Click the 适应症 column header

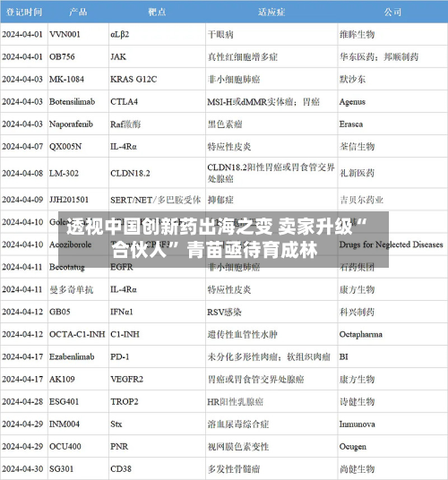pyautogui.click(x=271, y=12)
